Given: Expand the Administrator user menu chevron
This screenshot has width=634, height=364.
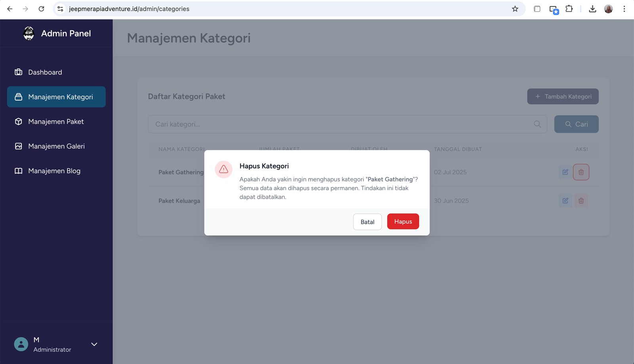Looking at the screenshot, I should 94,344.
